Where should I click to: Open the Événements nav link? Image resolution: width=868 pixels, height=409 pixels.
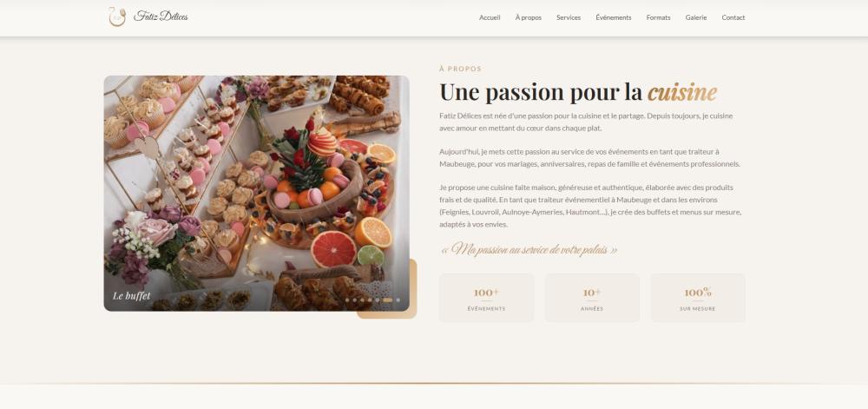coord(614,17)
